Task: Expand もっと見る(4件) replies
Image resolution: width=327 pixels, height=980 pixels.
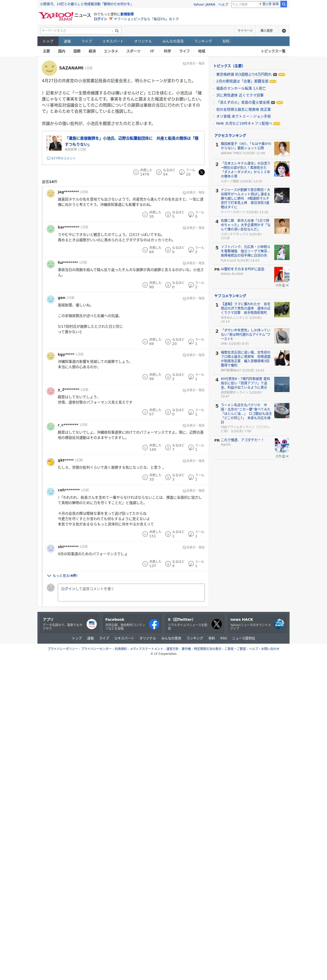Action: coord(62,576)
